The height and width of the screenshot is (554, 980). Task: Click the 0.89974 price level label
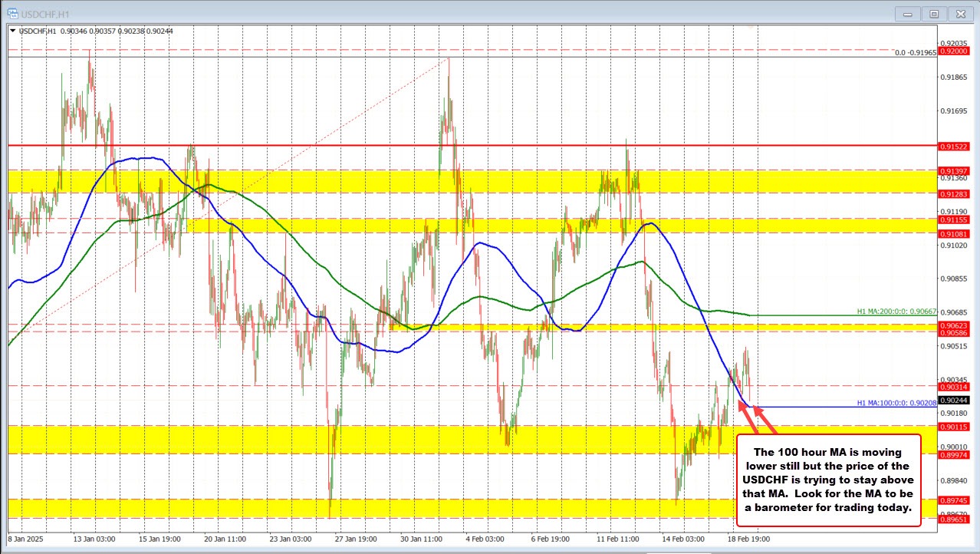pos(953,454)
